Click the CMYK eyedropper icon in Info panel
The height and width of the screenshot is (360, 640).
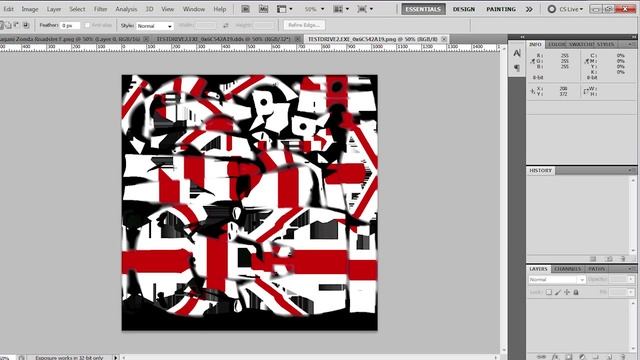tap(587, 61)
